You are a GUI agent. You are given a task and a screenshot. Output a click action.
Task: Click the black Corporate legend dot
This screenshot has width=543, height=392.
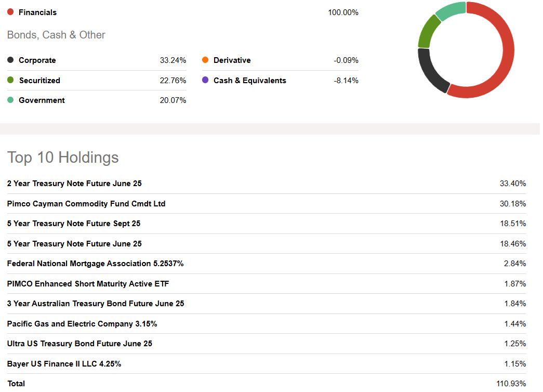10,60
